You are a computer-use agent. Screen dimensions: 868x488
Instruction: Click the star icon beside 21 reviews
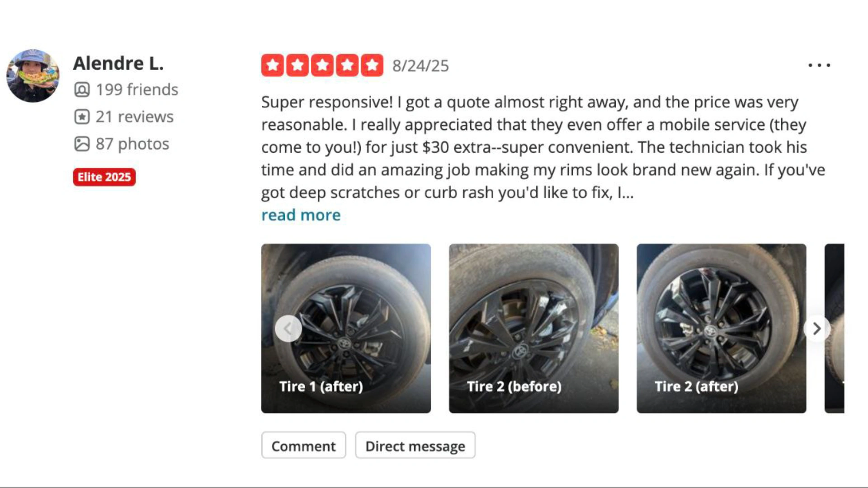pos(82,117)
